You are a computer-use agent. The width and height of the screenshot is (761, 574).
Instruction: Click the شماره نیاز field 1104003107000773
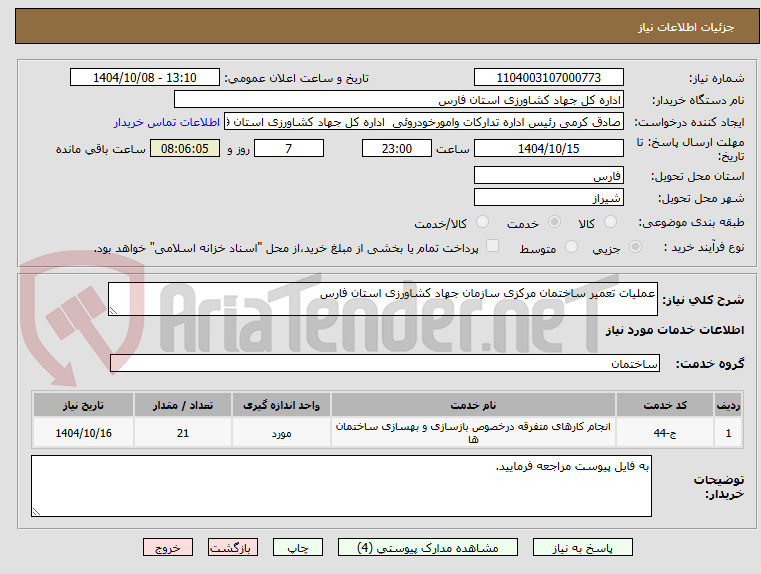click(548, 78)
